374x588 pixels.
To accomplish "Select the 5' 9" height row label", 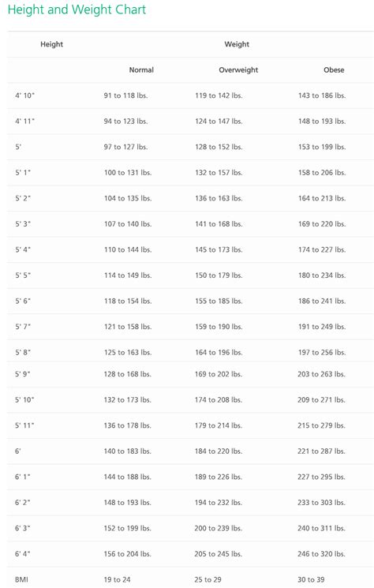I will click(23, 374).
